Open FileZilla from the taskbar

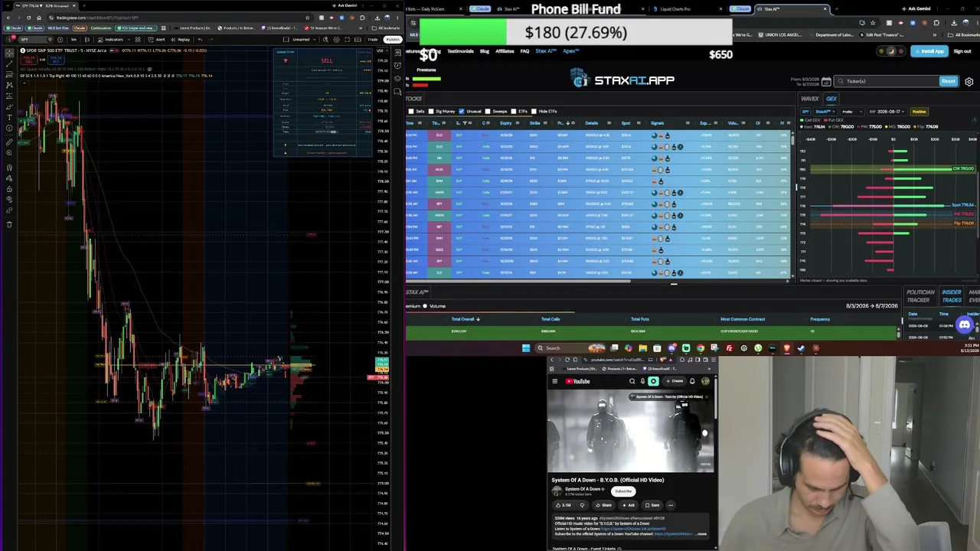pos(729,348)
